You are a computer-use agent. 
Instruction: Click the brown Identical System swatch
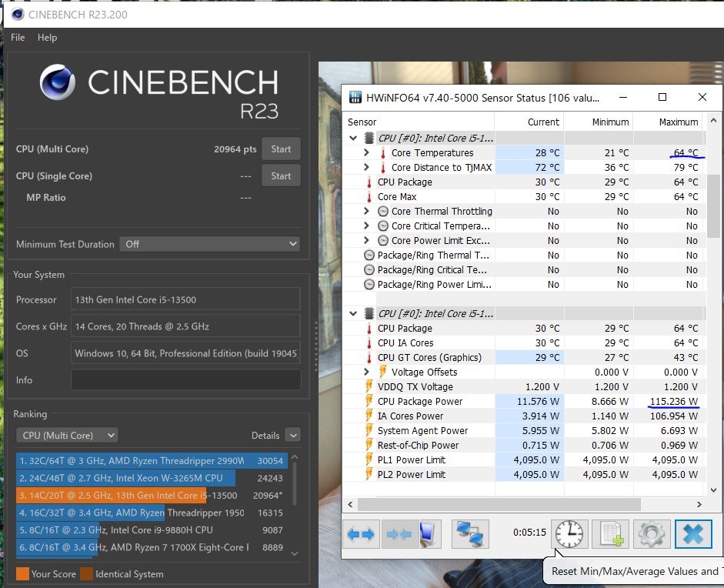(x=86, y=573)
